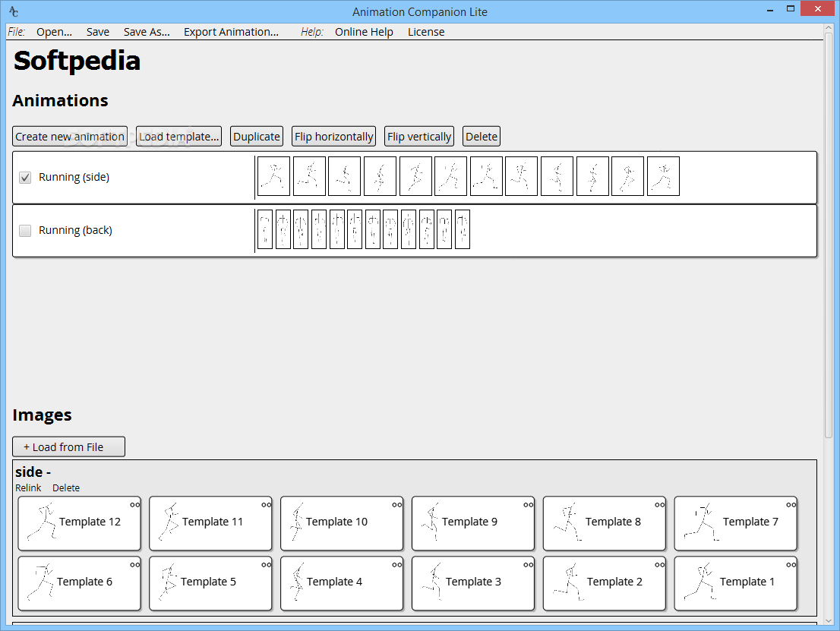This screenshot has height=631, width=840.
Task: Click the Delete link under side group
Action: (x=66, y=488)
